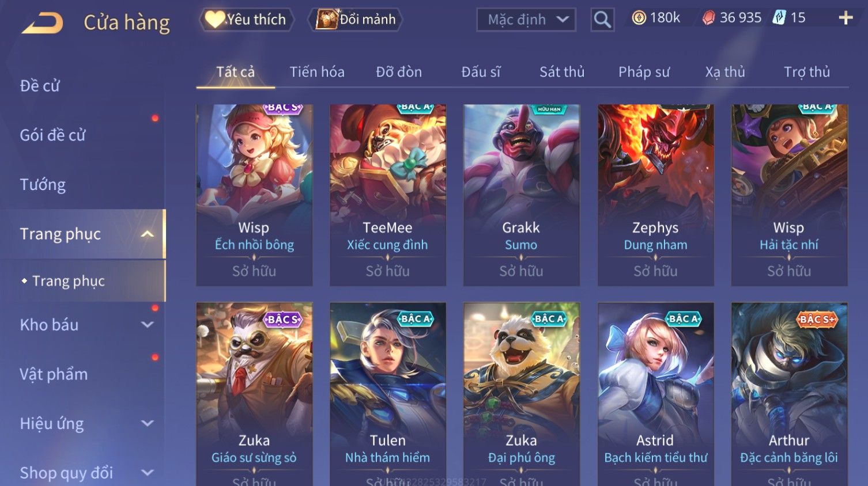Click the plus icon to add currency
Viewport: 868px width, 486px height.
coord(846,18)
